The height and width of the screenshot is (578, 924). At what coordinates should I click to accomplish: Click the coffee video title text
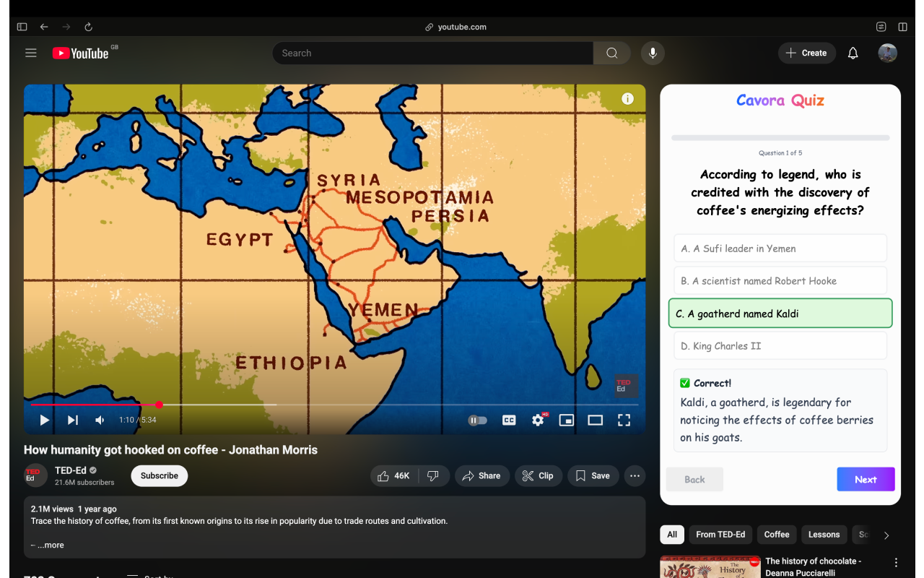tap(170, 449)
